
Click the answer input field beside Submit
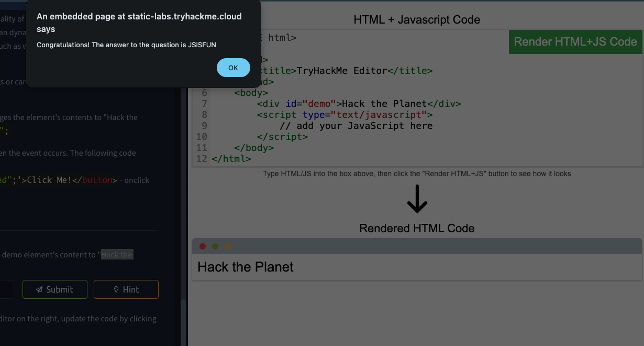click(6, 289)
